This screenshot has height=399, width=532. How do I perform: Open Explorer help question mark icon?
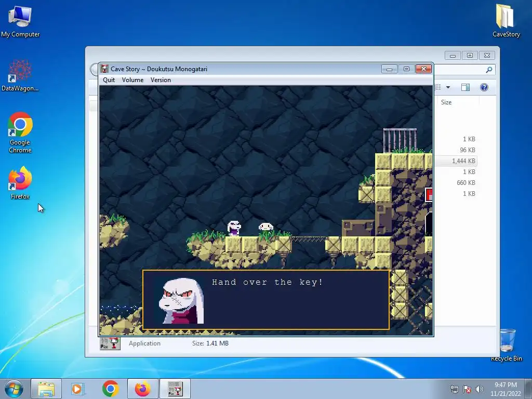click(484, 87)
